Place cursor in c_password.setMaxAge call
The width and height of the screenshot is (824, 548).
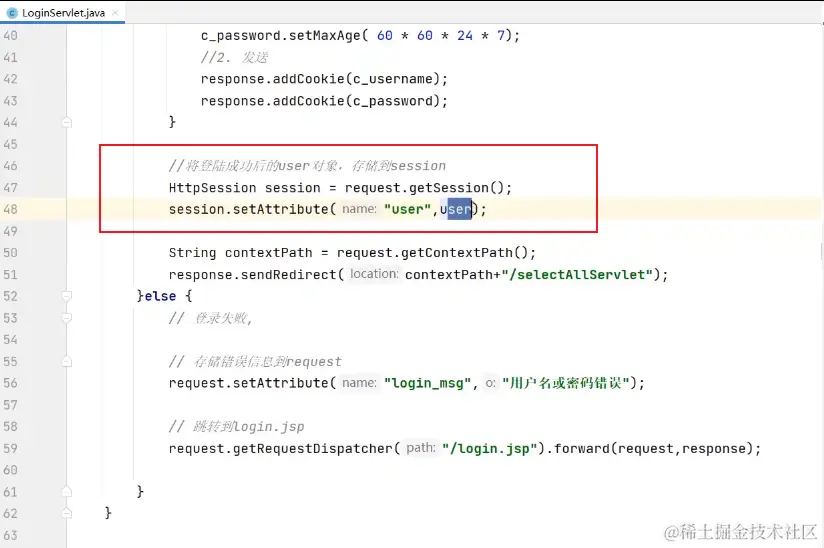tap(360, 36)
